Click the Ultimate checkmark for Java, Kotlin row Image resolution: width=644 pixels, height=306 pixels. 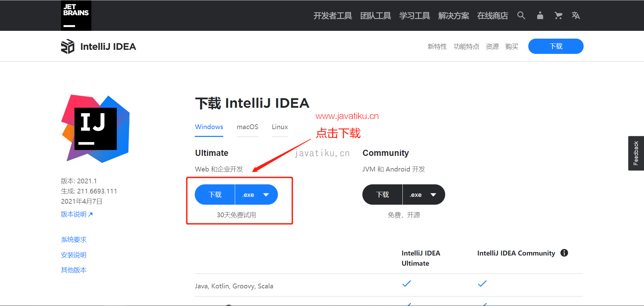click(x=406, y=284)
